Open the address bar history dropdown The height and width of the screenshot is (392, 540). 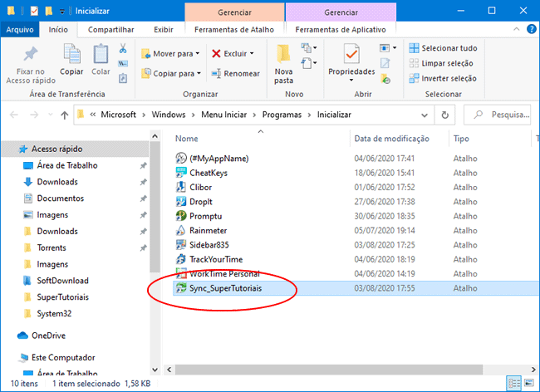(x=425, y=115)
